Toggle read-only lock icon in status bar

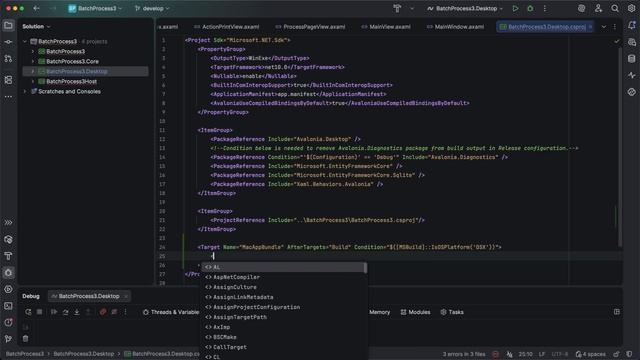click(616, 354)
